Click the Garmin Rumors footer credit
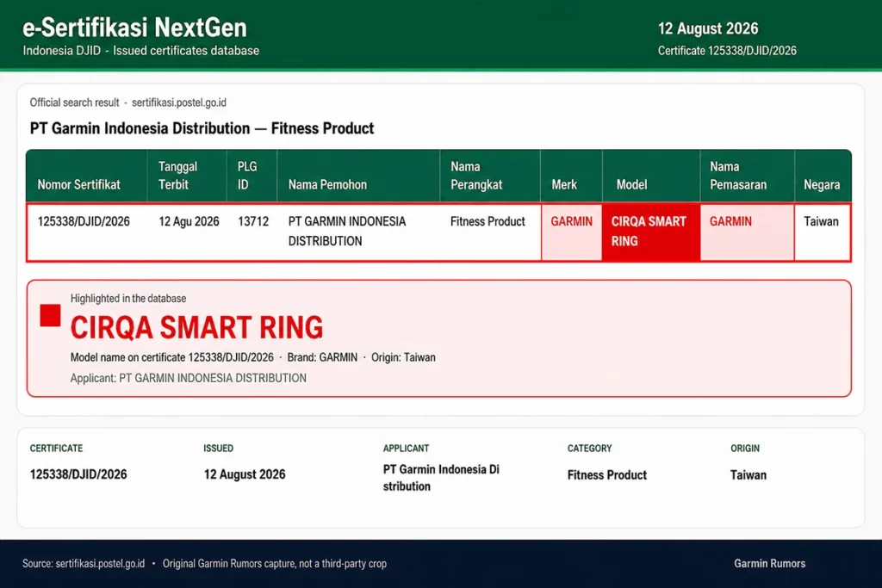This screenshot has width=882, height=588. tap(769, 563)
